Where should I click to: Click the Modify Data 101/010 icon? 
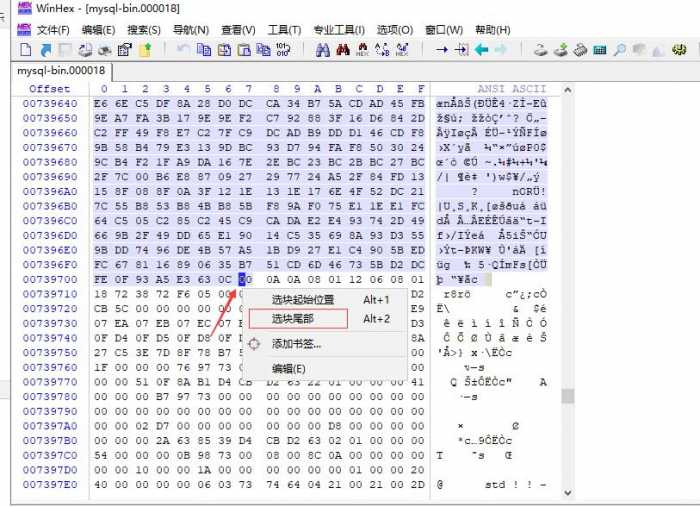click(283, 49)
